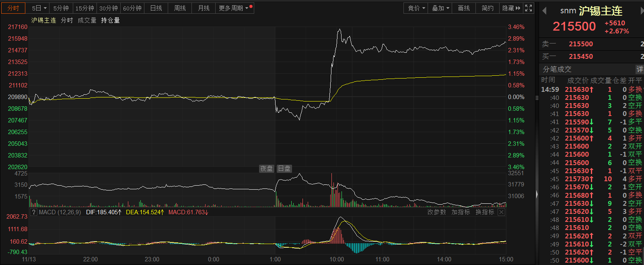This screenshot has width=644, height=265.
Task: Click the 11/13 date axis label
Action: [x=29, y=259]
